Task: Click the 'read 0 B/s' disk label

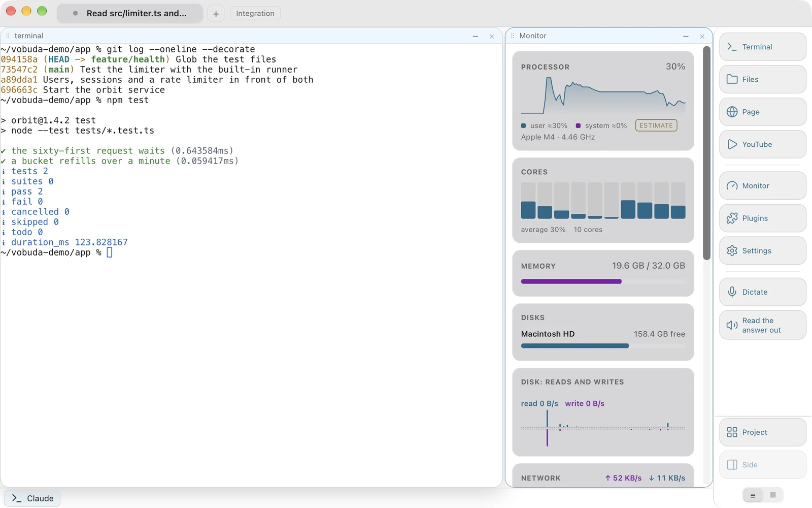Action: (539, 403)
